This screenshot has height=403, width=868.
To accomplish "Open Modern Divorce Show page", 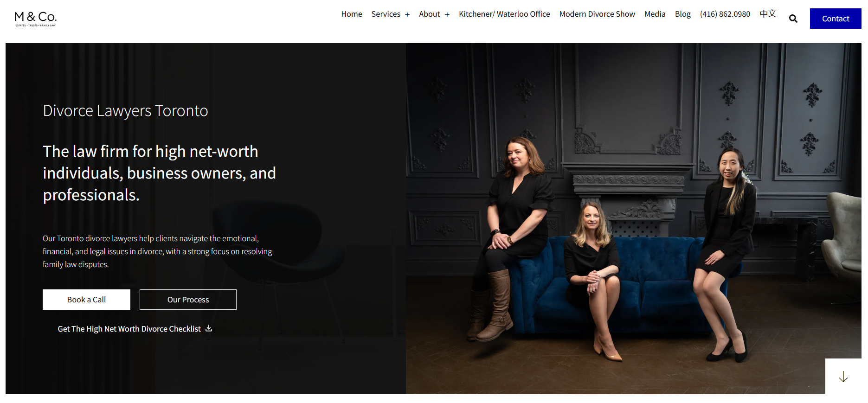I will click(597, 14).
